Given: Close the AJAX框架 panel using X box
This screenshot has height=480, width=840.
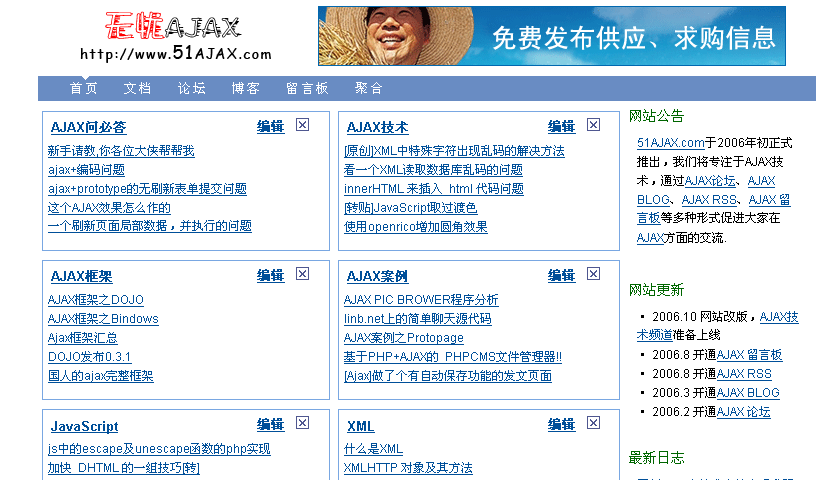Looking at the screenshot, I should [303, 274].
